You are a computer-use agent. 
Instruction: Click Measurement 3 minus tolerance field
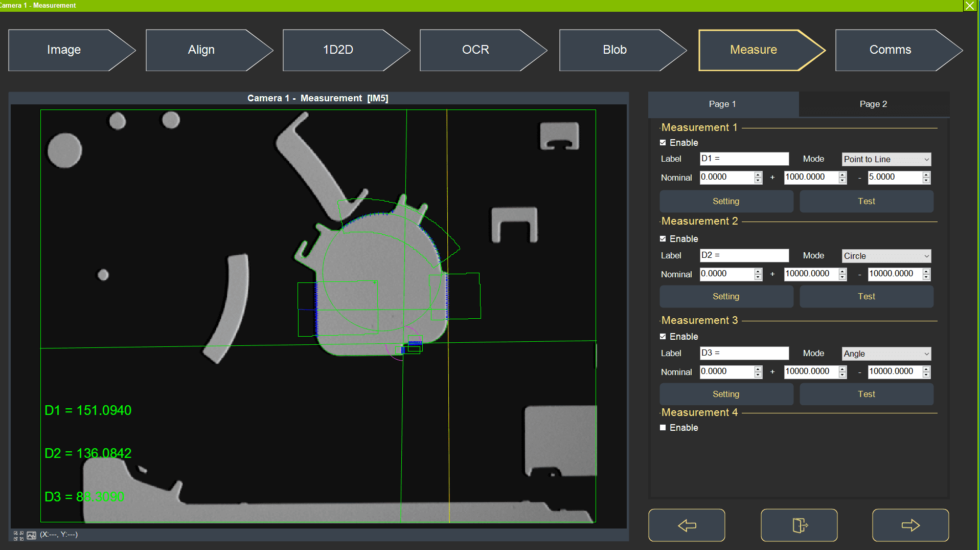click(895, 372)
